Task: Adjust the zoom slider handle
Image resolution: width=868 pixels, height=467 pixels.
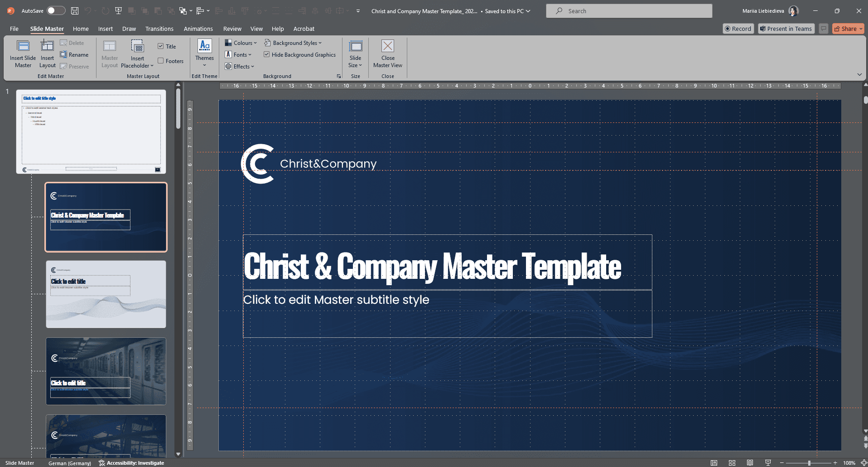Action: (809, 463)
